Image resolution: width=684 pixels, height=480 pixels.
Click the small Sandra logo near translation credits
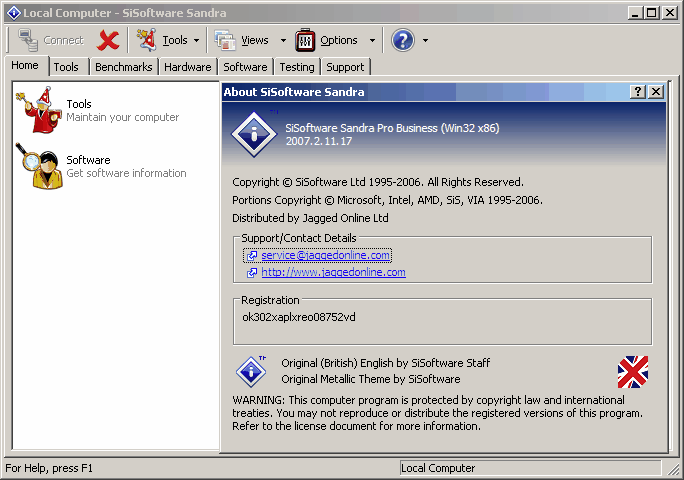pyautogui.click(x=251, y=371)
